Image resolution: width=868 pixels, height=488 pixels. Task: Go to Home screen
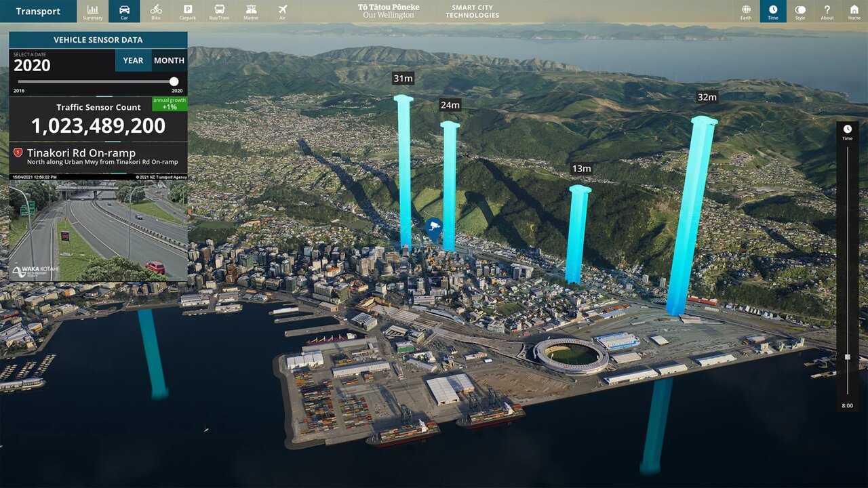[854, 12]
